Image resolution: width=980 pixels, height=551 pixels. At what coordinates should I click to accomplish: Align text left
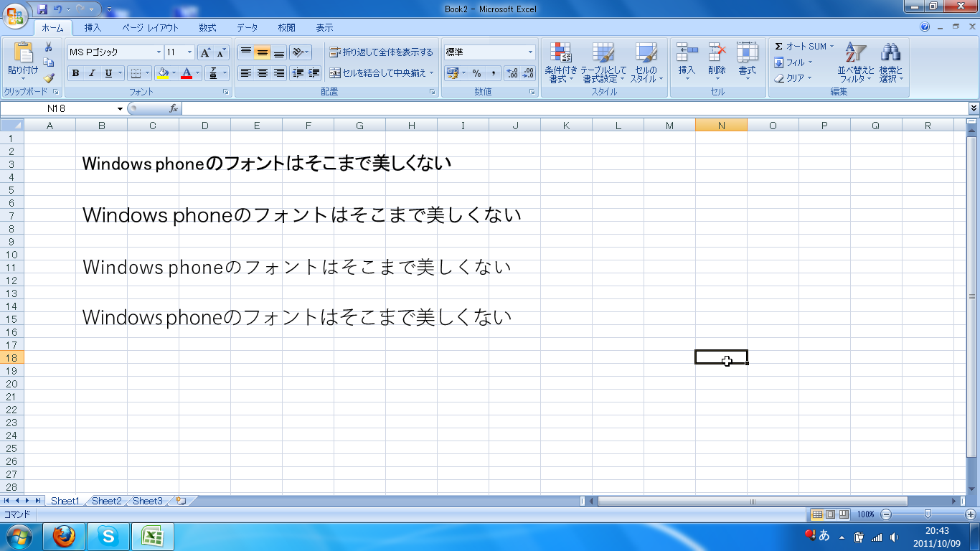tap(245, 73)
